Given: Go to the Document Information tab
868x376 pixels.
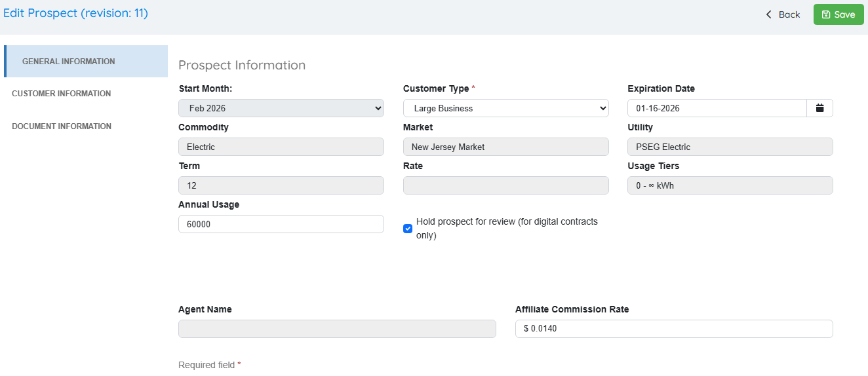Looking at the screenshot, I should coord(62,126).
